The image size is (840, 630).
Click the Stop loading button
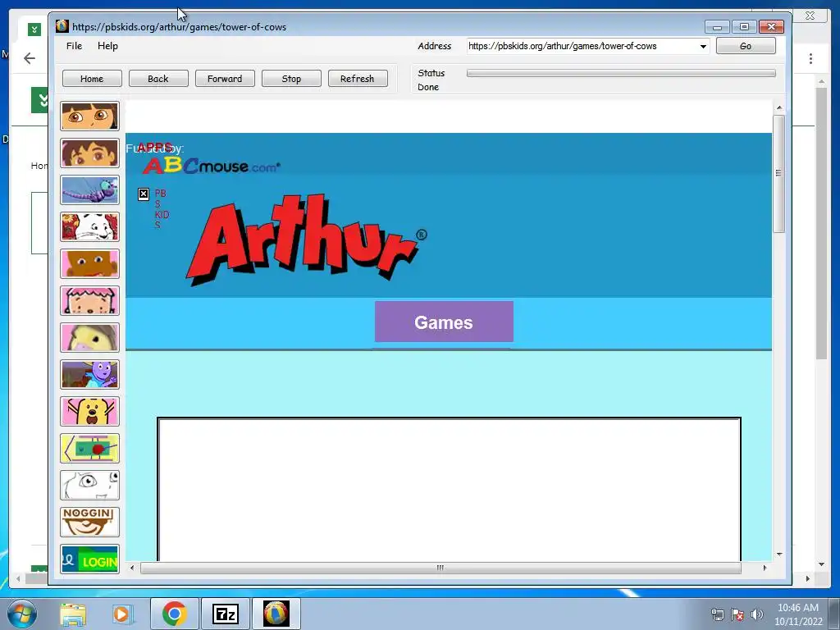[x=291, y=79]
